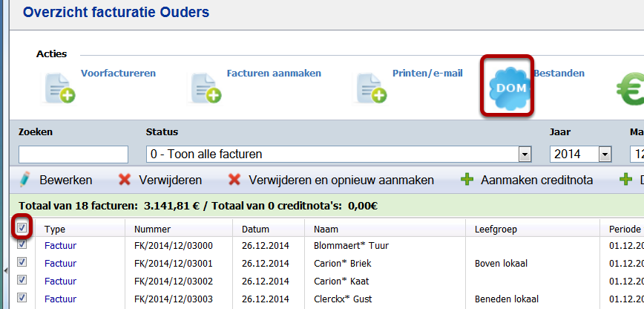Click the Bewerken pencil icon
This screenshot has height=309, width=644.
[26, 180]
